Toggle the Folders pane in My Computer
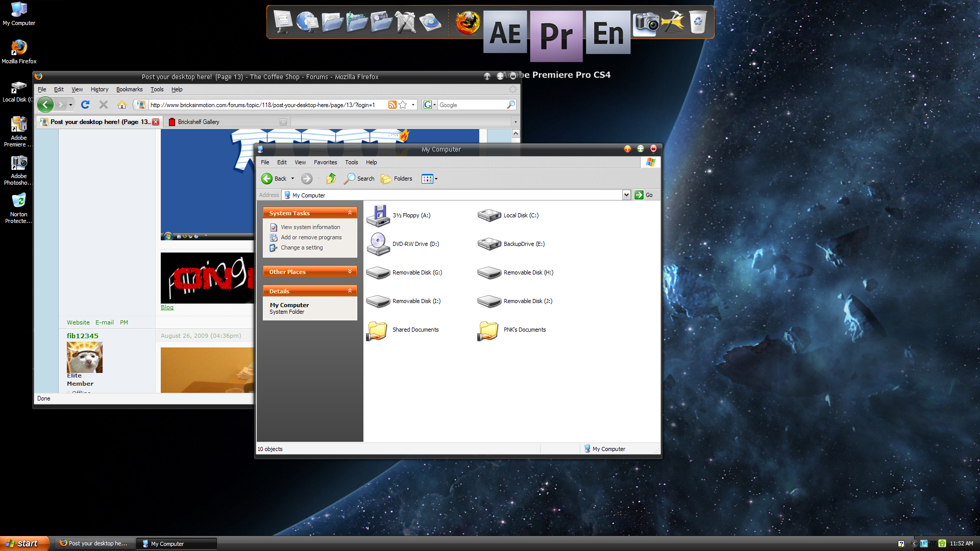Viewport: 980px width, 551px height. pos(396,179)
